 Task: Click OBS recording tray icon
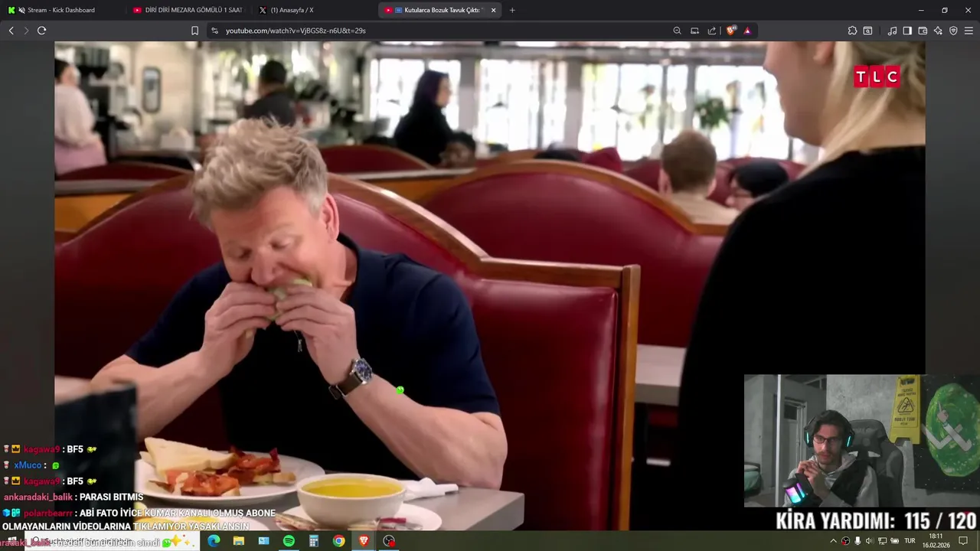click(x=845, y=541)
